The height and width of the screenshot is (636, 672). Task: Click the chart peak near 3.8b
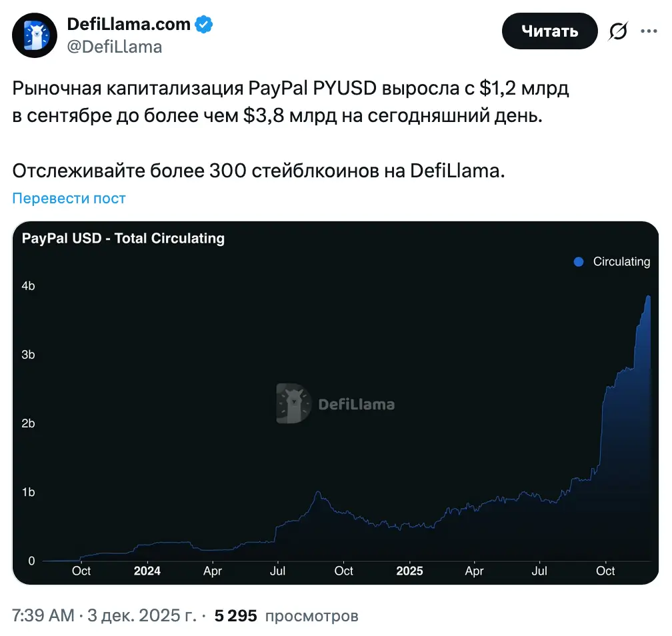tap(648, 297)
